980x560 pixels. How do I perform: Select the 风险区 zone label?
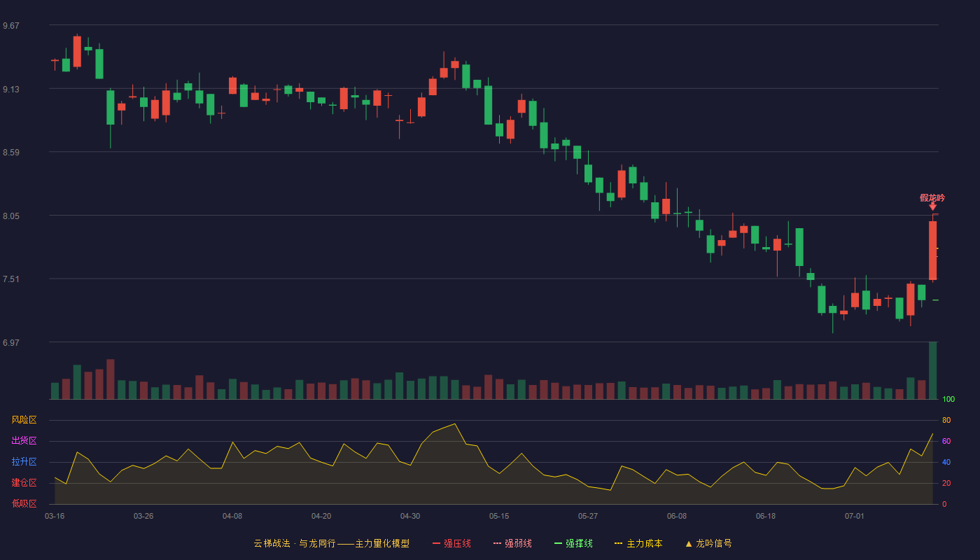coord(24,420)
